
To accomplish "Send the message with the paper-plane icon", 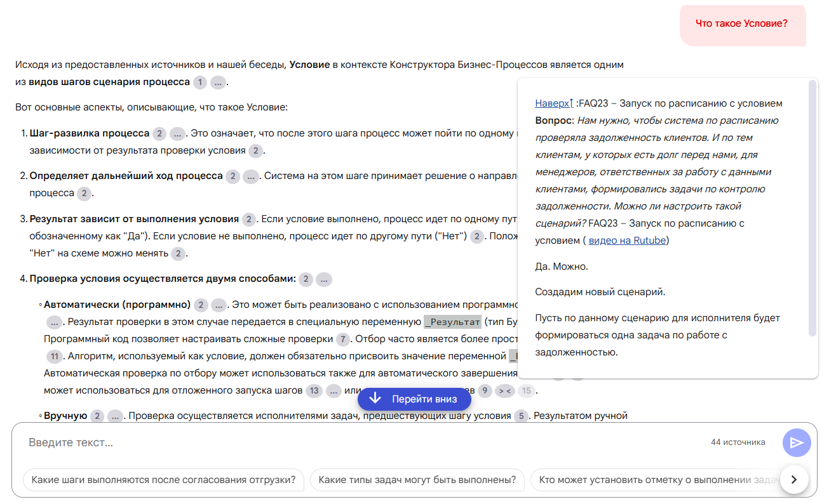I will 797,442.
